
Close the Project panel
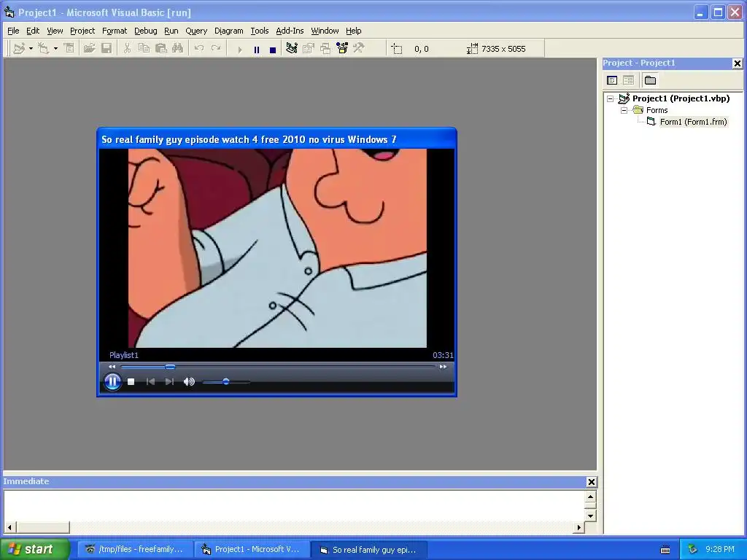coord(737,63)
